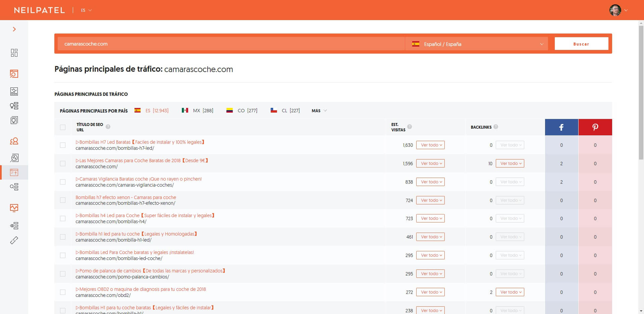644x314 pixels.
Task: Check the Las Mejores Camaras para Coche row
Action: click(x=63, y=164)
